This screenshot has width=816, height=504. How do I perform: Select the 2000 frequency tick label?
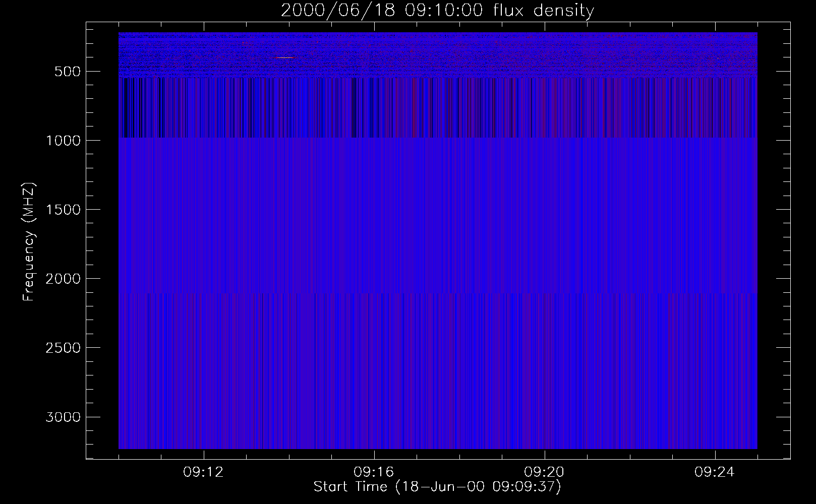tap(63, 279)
